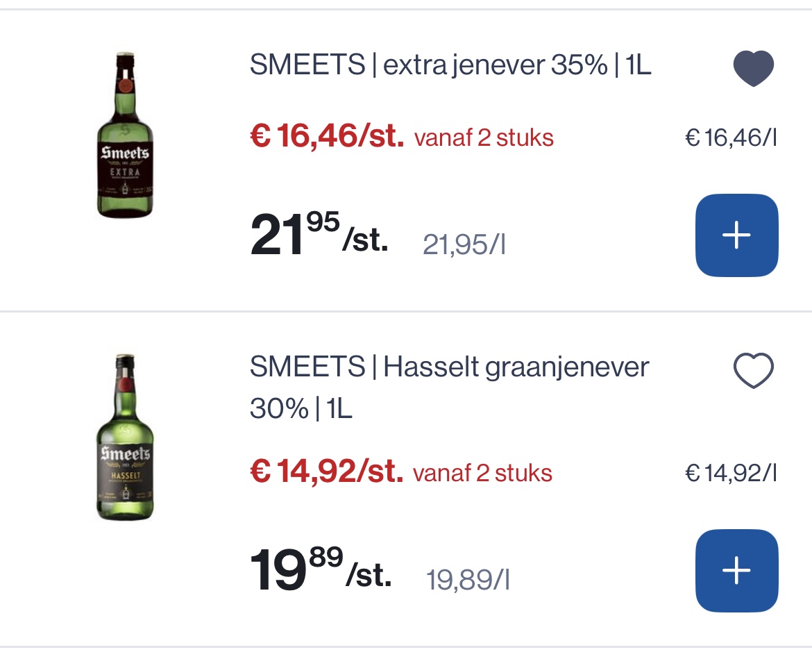Screen dimensions: 812x659
Task: Click the filled heart icon for SMEETS extra jenever
Action: click(x=754, y=67)
